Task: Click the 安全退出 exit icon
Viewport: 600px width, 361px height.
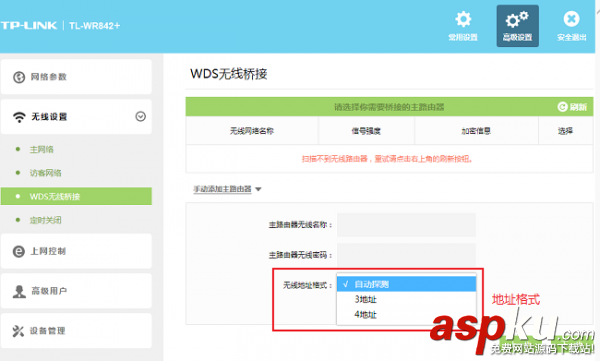Action: point(571,19)
